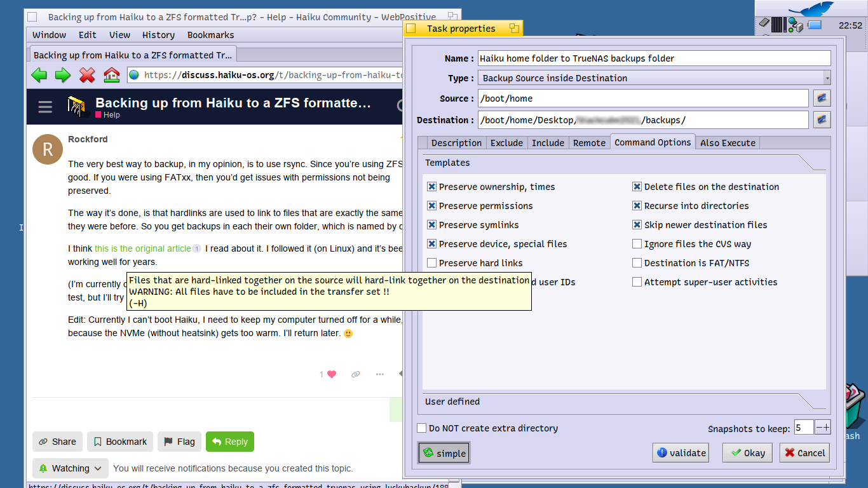Open the Bookmarks menu
Viewport: 868px width, 488px height.
210,35
